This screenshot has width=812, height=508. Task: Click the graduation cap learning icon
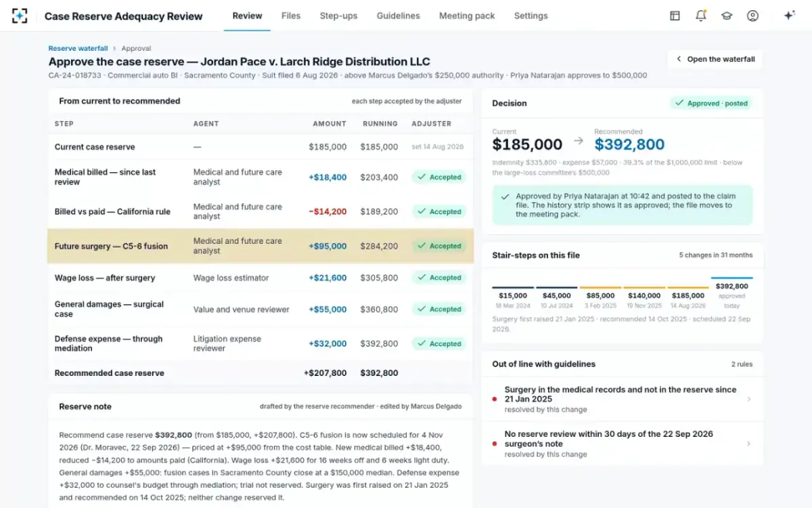727,16
